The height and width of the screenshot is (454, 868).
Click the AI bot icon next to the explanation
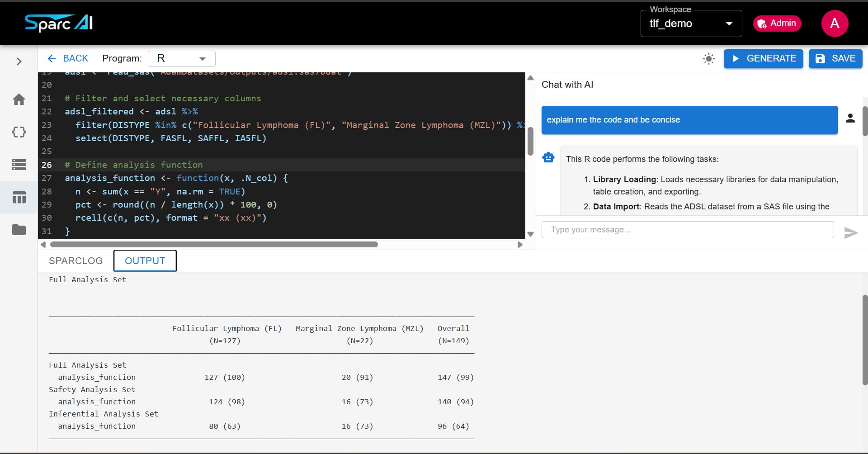tap(547, 157)
